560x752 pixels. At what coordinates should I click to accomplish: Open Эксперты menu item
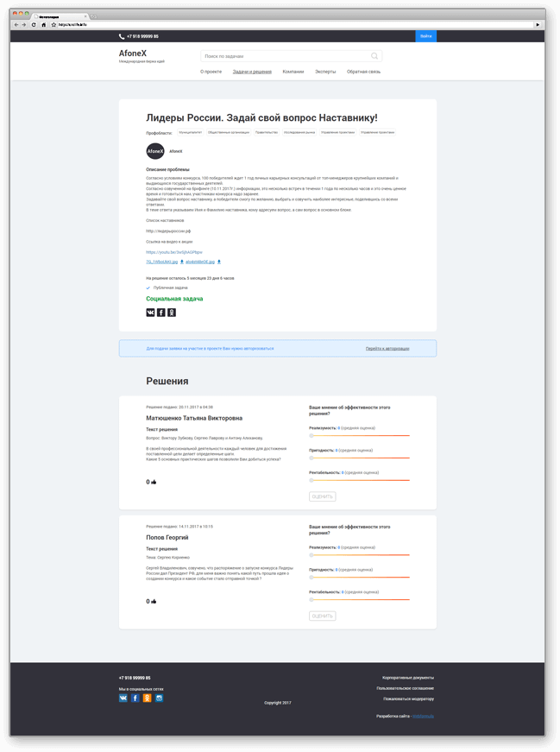(325, 72)
